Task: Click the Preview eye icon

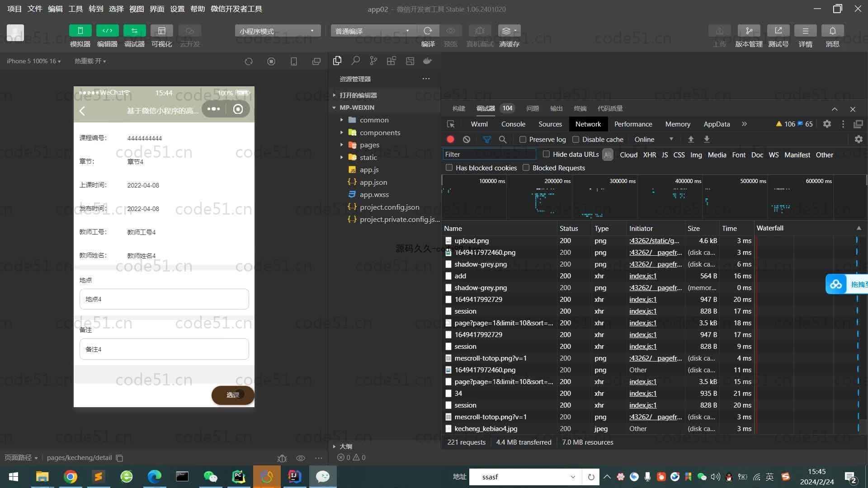Action: [x=450, y=31]
